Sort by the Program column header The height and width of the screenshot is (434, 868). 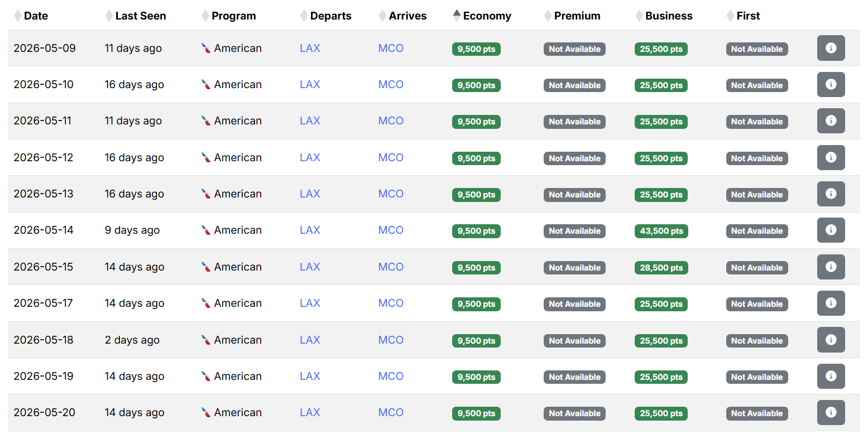[233, 16]
